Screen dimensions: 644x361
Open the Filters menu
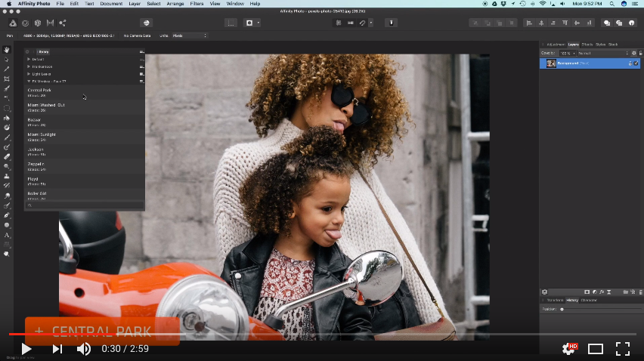pyautogui.click(x=197, y=4)
